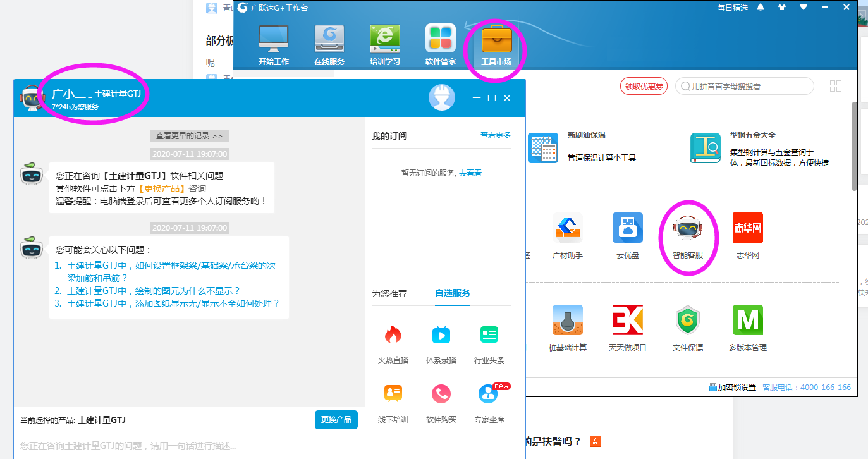
Task: Open 志华网 tool
Action: point(748,236)
